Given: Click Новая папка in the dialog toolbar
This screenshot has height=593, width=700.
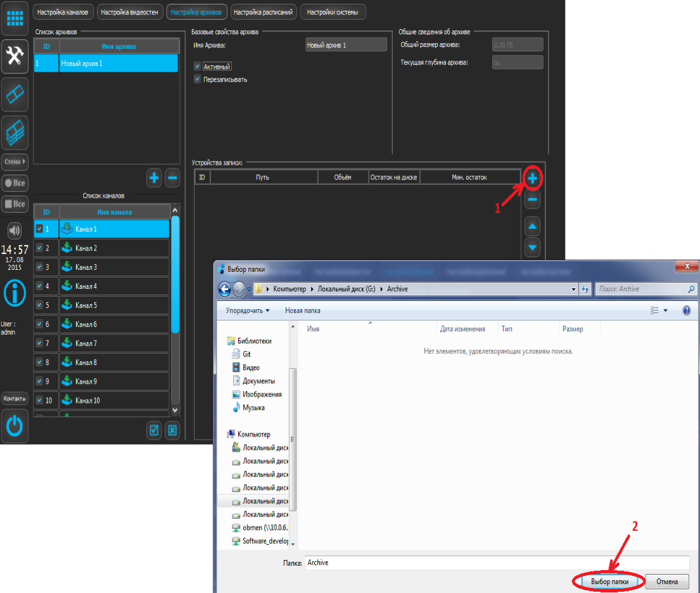Looking at the screenshot, I should [x=302, y=310].
